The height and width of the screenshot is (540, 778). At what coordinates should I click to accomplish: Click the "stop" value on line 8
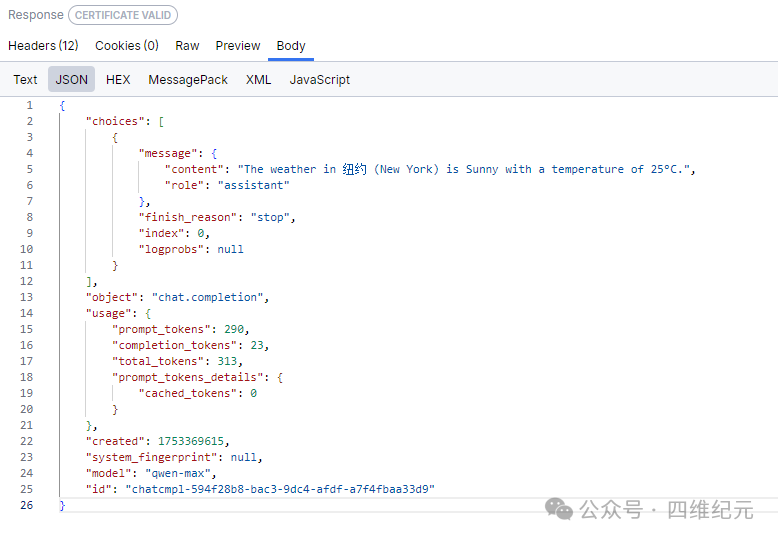[x=270, y=217]
